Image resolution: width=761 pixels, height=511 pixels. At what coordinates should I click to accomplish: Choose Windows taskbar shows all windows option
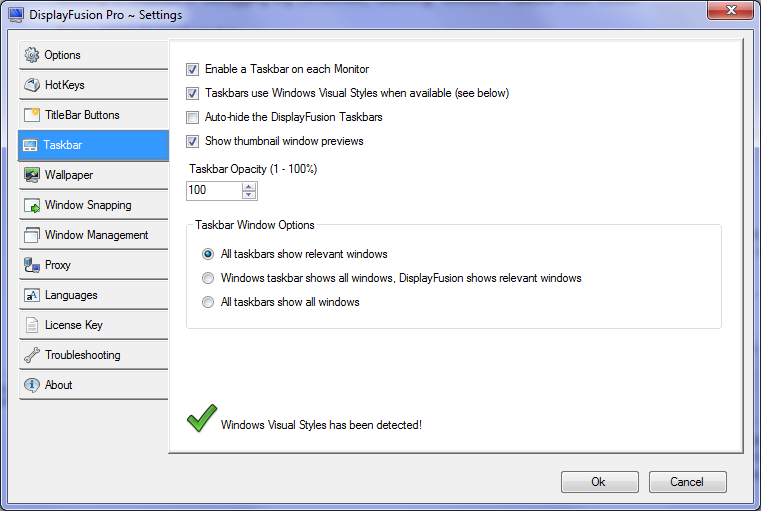pos(208,278)
